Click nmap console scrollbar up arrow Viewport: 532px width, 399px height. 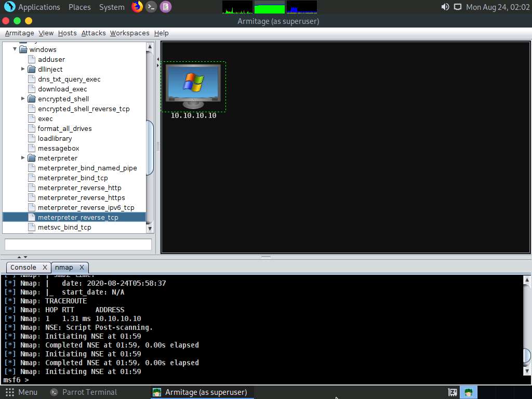pyautogui.click(x=527, y=280)
